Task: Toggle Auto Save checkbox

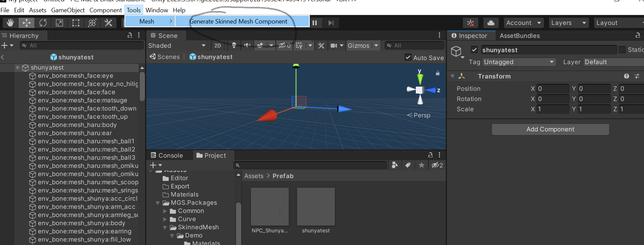Action: pyautogui.click(x=408, y=57)
